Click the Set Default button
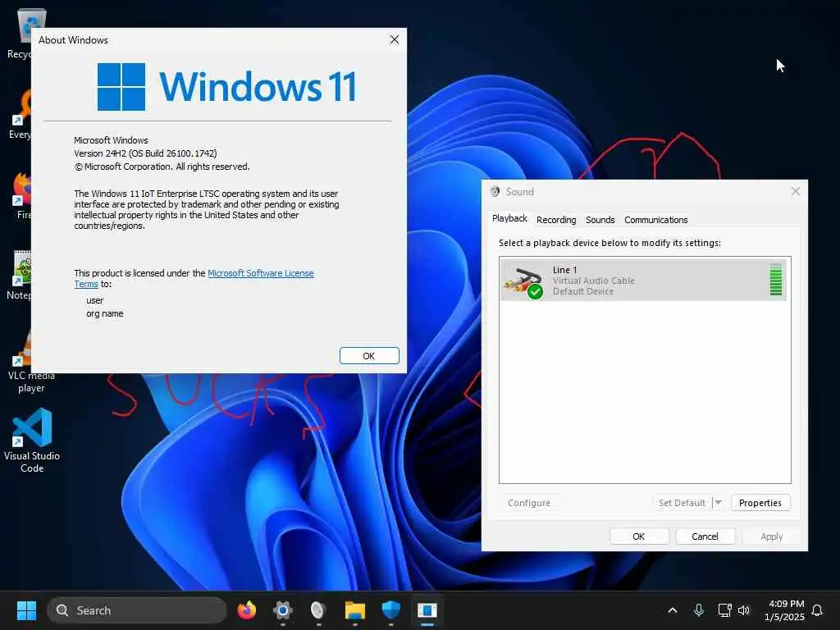The height and width of the screenshot is (630, 840). coord(682,503)
